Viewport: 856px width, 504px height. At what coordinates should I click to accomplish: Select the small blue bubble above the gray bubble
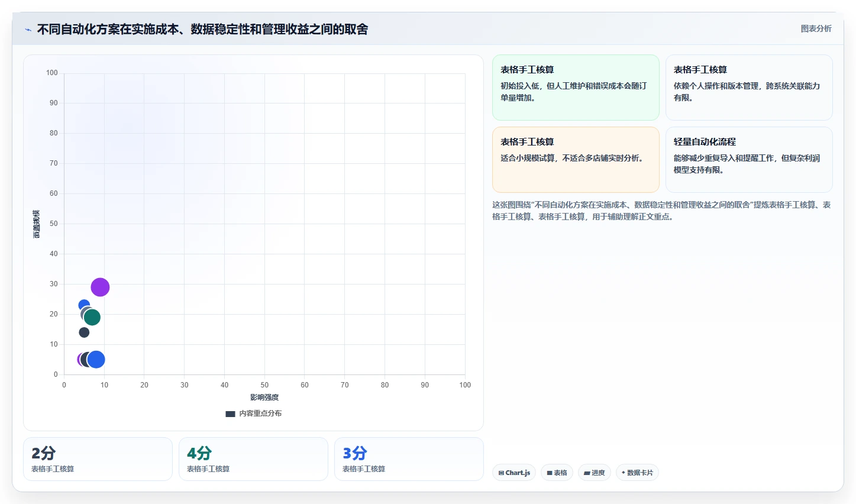click(83, 304)
